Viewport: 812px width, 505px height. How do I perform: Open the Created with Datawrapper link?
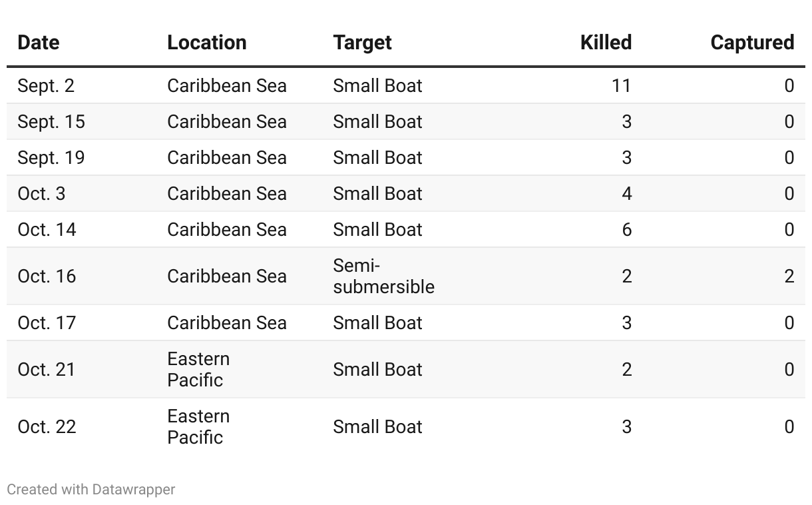coord(91,490)
